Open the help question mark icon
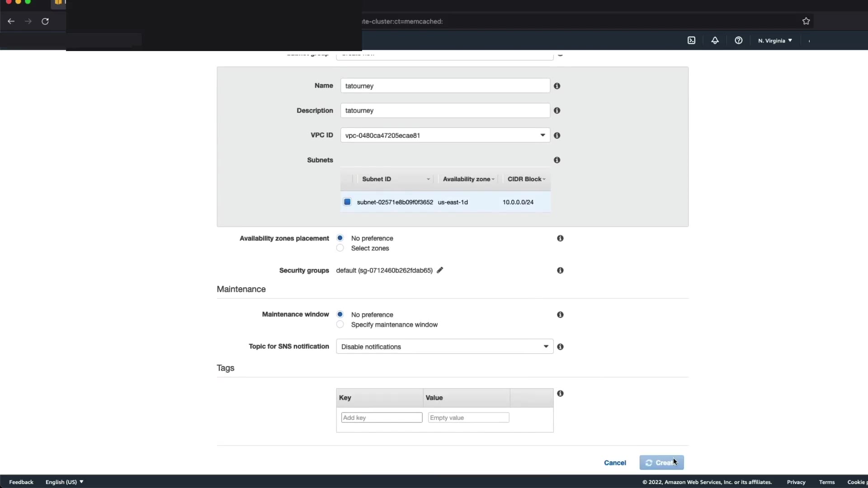 (x=738, y=41)
